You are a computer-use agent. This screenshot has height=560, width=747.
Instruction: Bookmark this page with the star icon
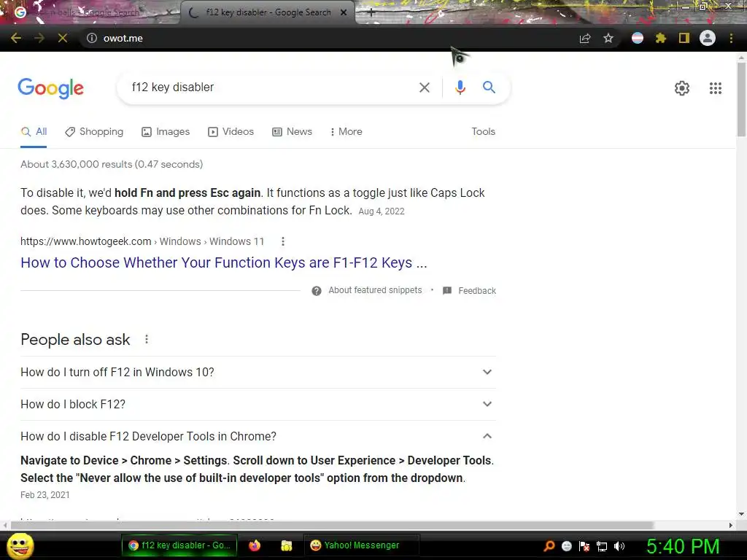pyautogui.click(x=608, y=38)
